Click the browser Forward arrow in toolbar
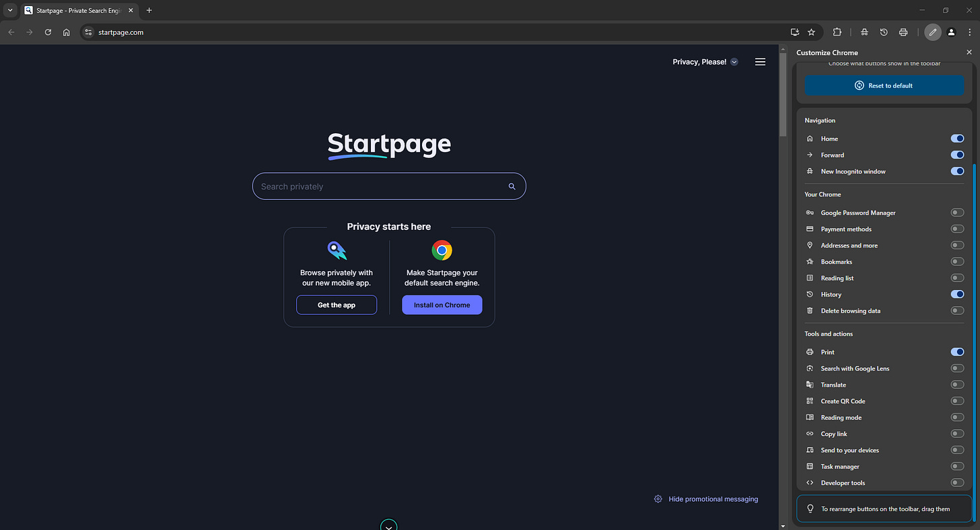980x530 pixels. click(30, 32)
